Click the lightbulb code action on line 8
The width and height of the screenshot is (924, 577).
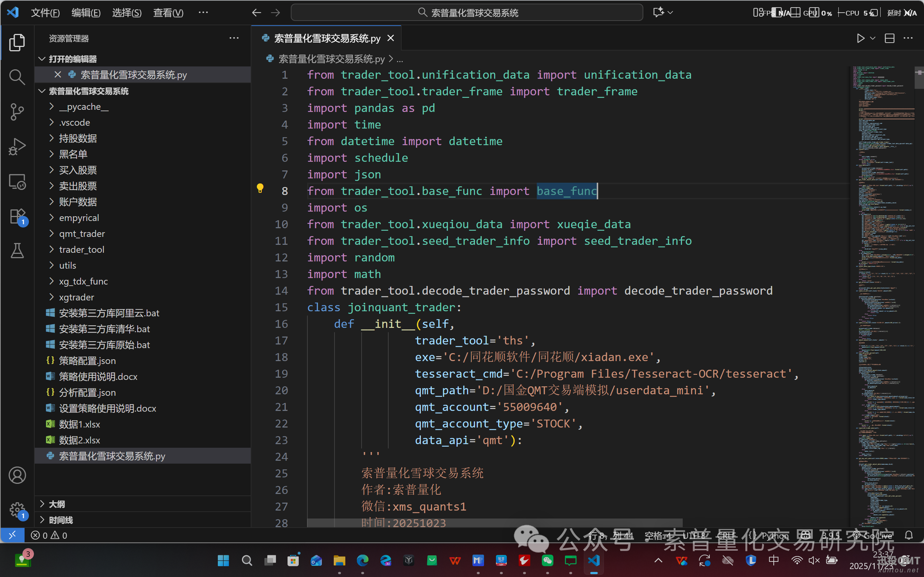(260, 188)
